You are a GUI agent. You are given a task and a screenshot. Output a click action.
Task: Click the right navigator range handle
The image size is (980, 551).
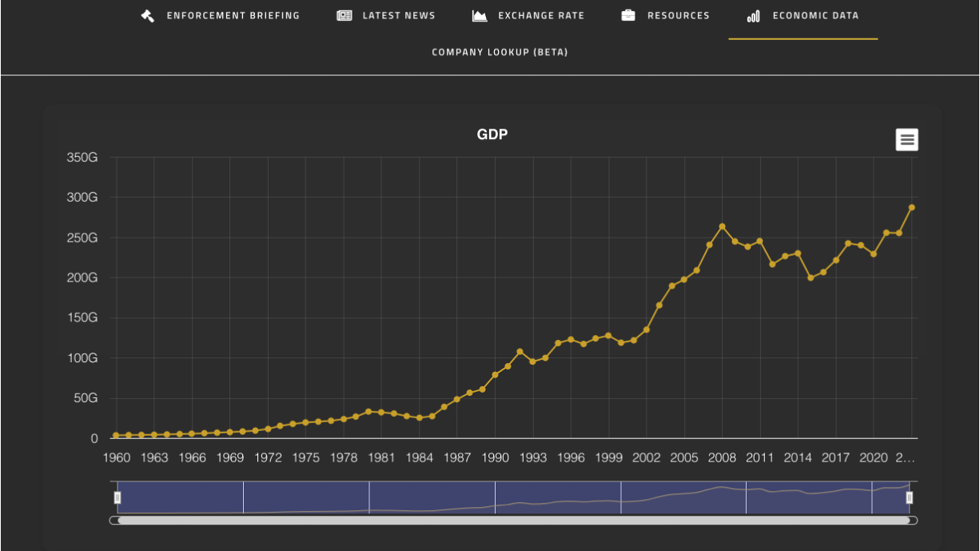[x=909, y=497]
